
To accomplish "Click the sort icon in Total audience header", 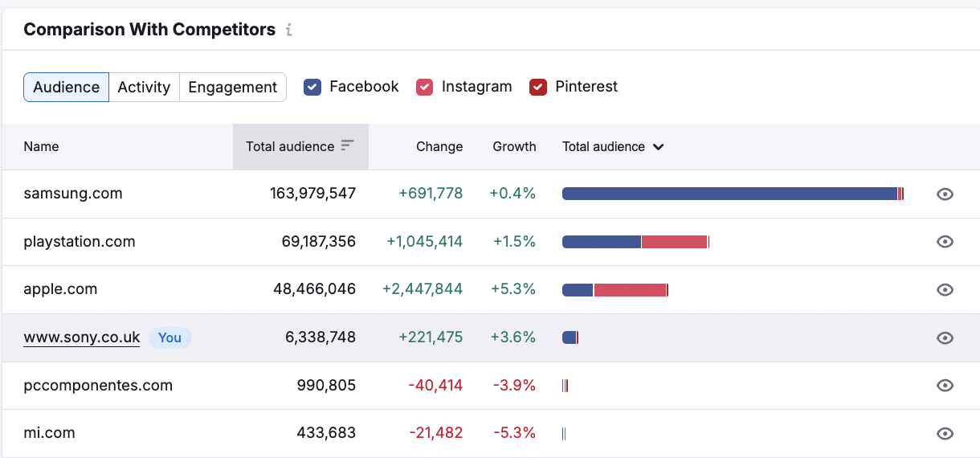I will (347, 146).
